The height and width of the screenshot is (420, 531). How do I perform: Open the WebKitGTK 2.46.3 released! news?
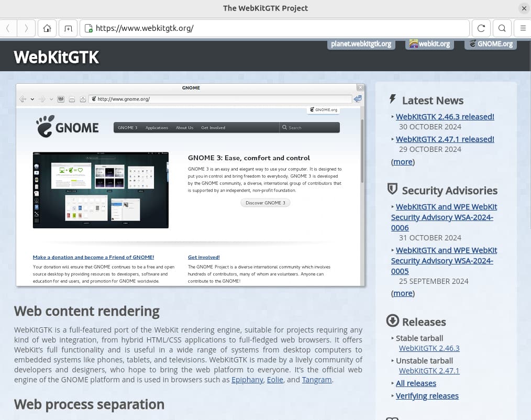click(445, 116)
